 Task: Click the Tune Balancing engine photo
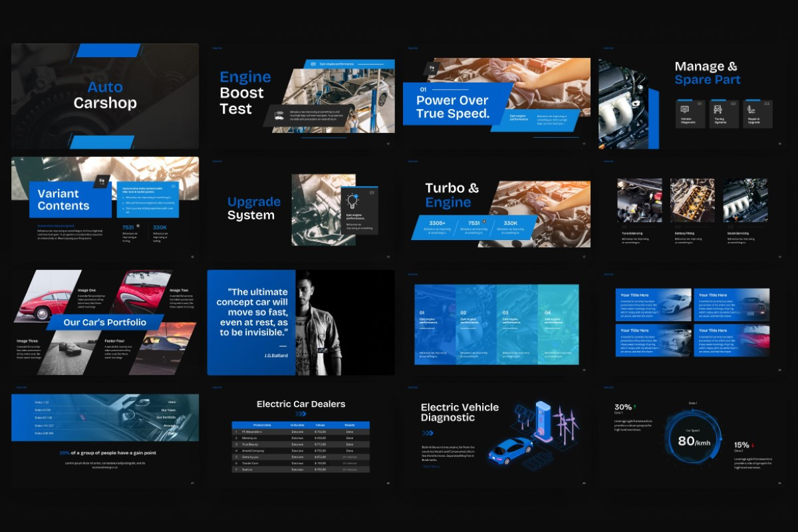(x=639, y=200)
